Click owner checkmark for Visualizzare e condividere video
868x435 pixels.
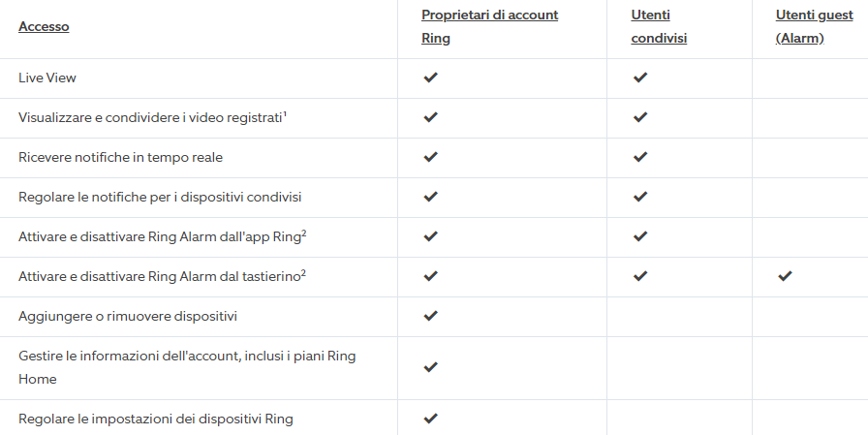tap(430, 117)
